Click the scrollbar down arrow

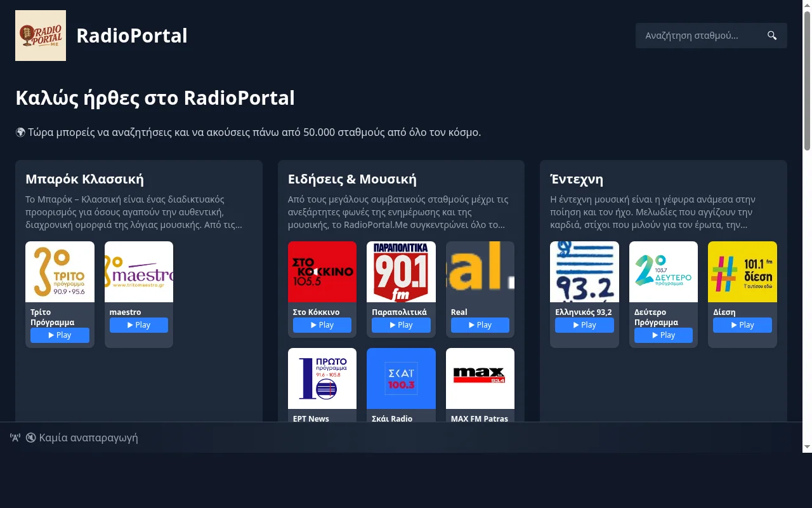coord(807,447)
